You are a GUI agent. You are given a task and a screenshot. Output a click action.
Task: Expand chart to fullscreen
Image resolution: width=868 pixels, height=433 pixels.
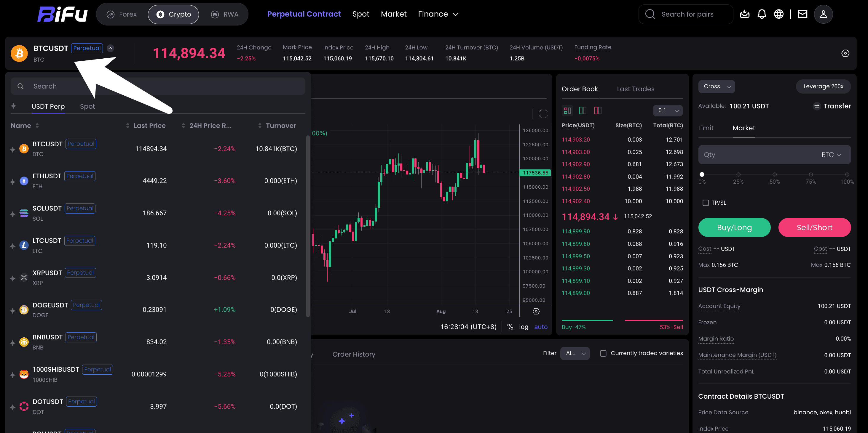[x=543, y=113]
